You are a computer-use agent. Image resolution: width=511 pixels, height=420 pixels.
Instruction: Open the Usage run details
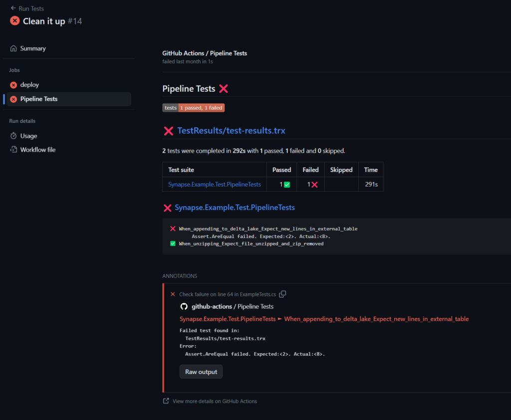coord(28,136)
